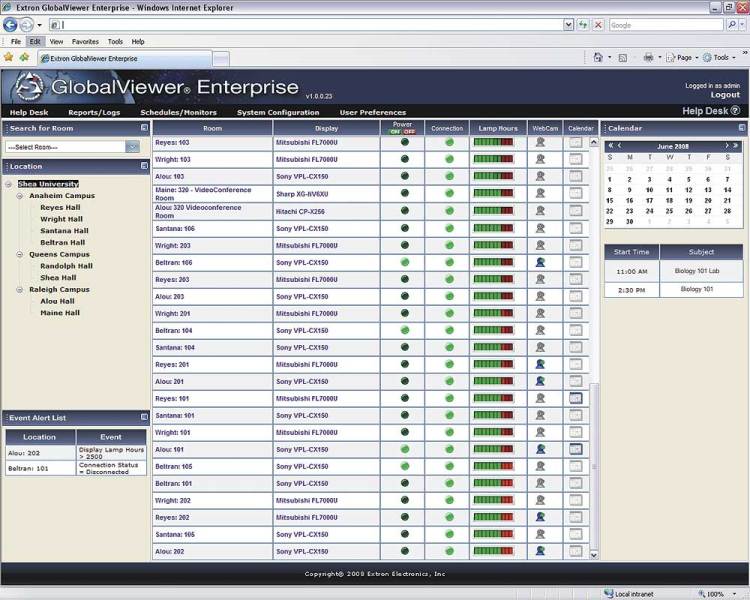
Task: Click webcam icon in Beltran: 106 row
Action: 540,262
